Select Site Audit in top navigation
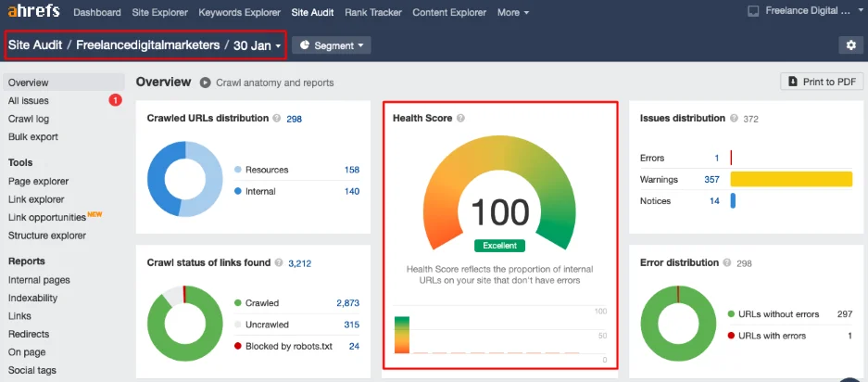868x382 pixels. (x=312, y=12)
